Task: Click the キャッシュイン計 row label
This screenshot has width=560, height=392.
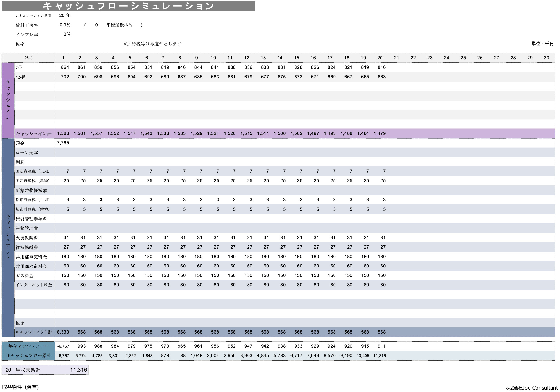Action: tap(34, 134)
